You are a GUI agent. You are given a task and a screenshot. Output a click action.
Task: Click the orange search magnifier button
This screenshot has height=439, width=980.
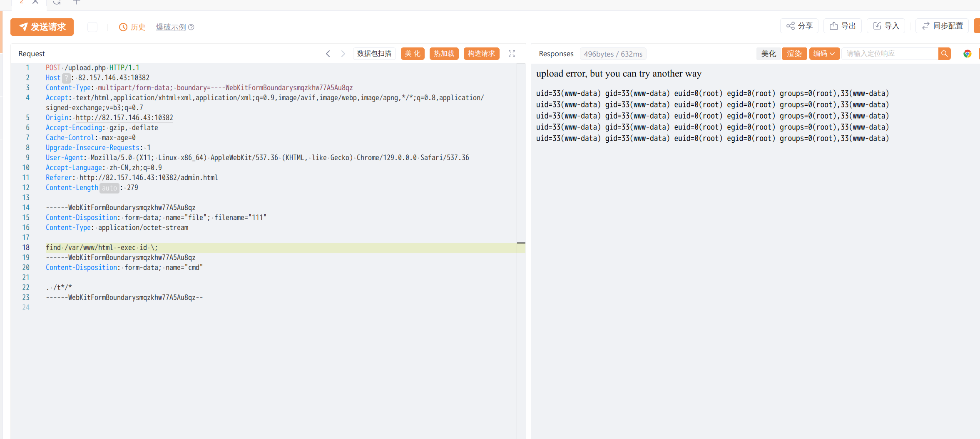coord(945,54)
